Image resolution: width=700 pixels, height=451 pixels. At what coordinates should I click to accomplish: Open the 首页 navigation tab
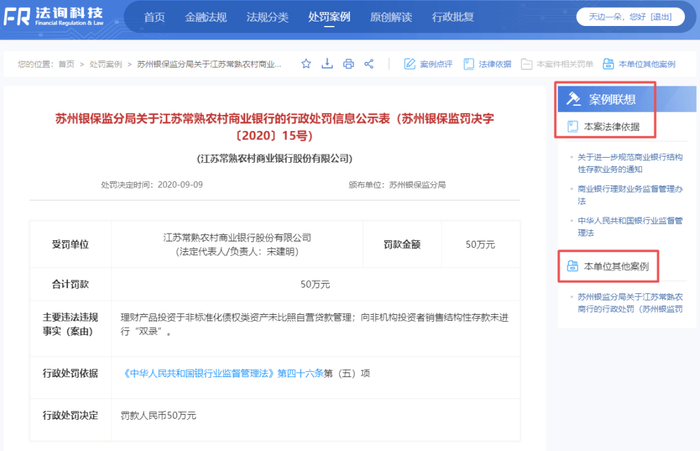[x=154, y=17]
